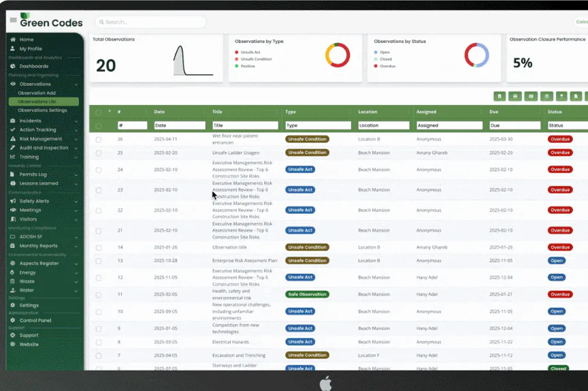Image resolution: width=588 pixels, height=391 pixels.
Task: Expand the Safety Alerts chevron
Action: pyautogui.click(x=76, y=202)
